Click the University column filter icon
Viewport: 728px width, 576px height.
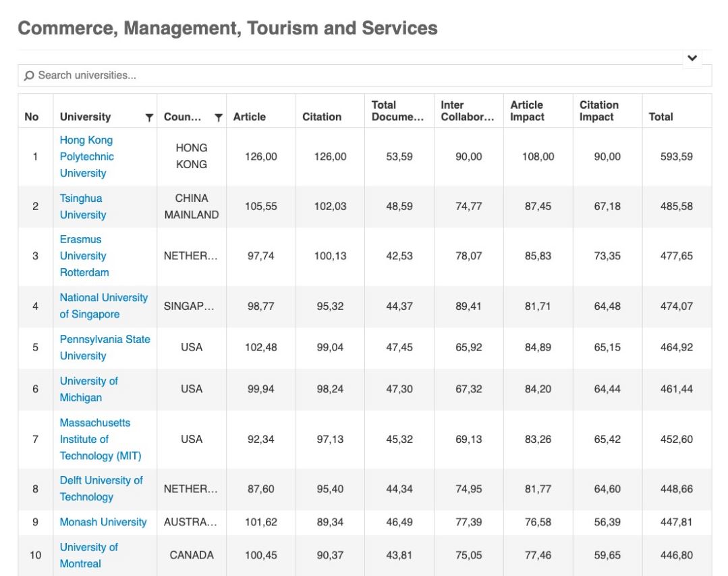click(149, 117)
